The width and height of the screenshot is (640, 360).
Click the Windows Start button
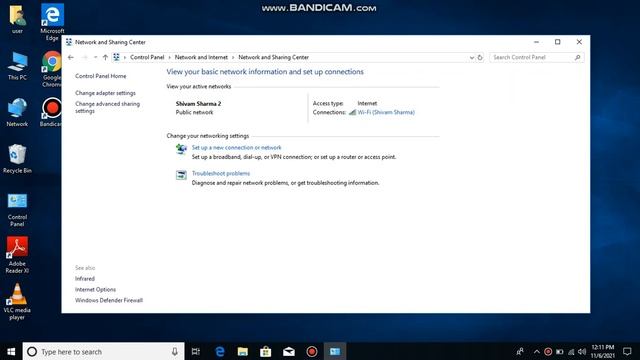click(x=11, y=351)
